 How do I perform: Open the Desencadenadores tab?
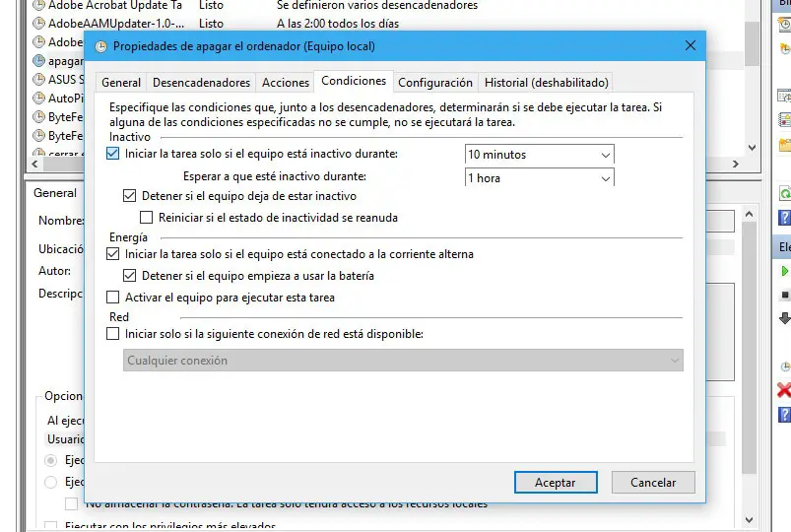point(201,83)
